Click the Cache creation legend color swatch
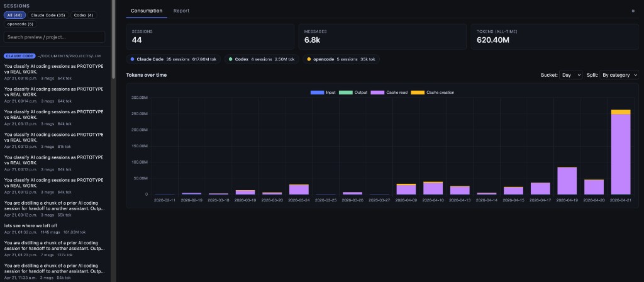Image resolution: width=644 pixels, height=282 pixels. pyautogui.click(x=417, y=93)
